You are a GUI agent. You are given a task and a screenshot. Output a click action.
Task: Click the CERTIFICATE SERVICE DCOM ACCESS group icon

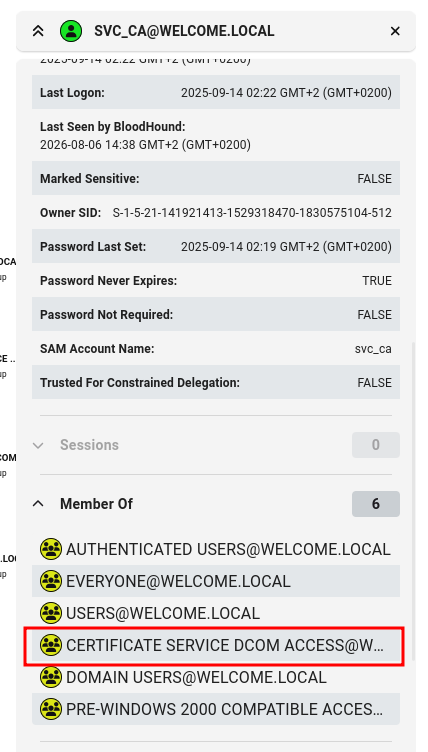click(50, 646)
